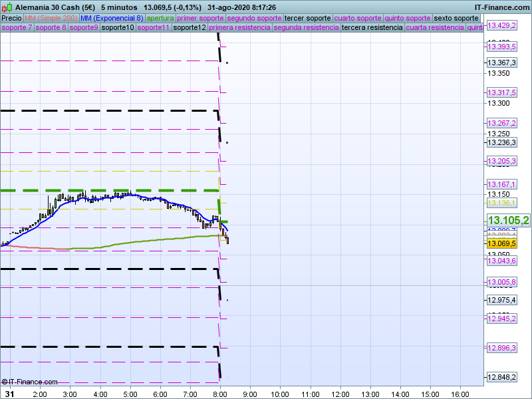Click the IT-Finance.com link at top right
Image resolution: width=532 pixels, height=399 pixels.
501,7
